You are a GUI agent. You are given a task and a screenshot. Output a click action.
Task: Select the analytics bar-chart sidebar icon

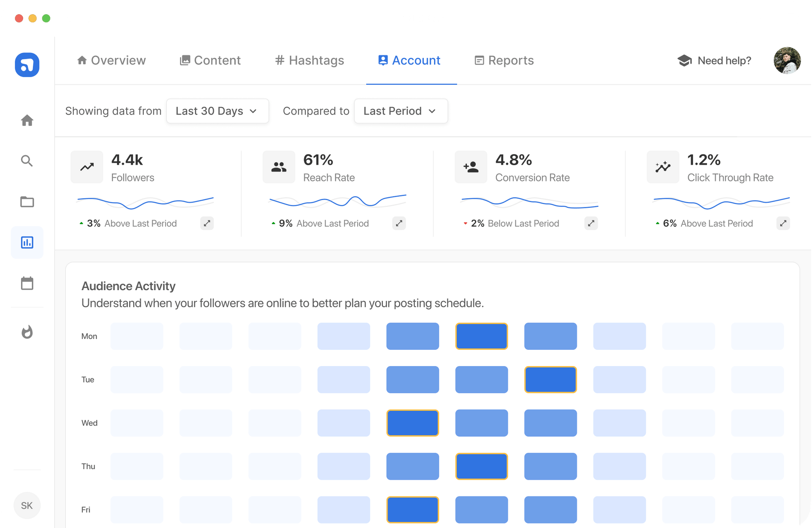tap(27, 242)
